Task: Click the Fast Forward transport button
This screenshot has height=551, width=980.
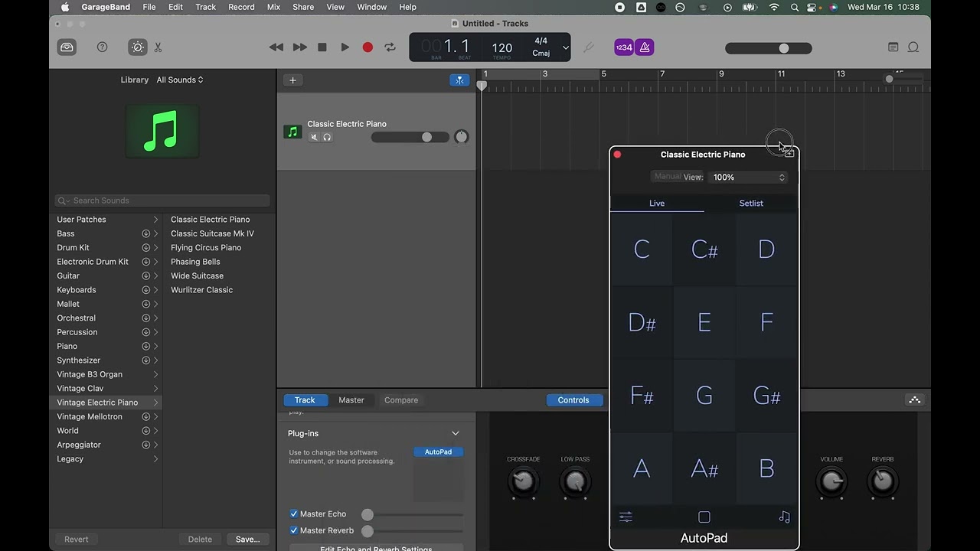Action: click(300, 47)
